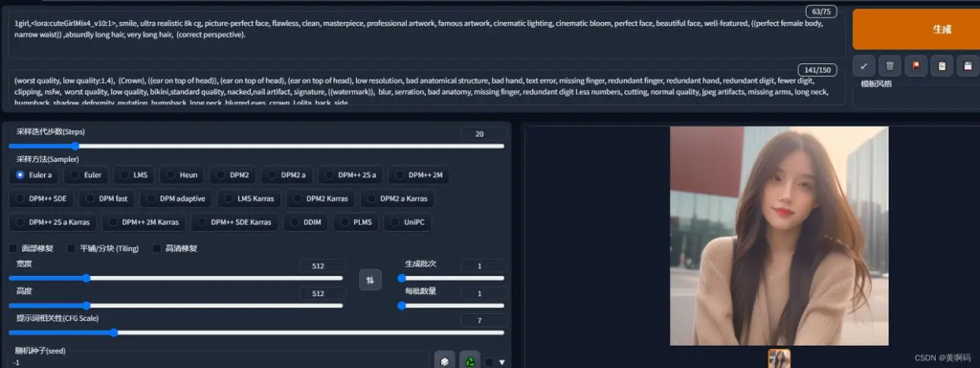The height and width of the screenshot is (368, 980).
Task: Expand extra seed options with the triangle arrow
Action: coord(501,362)
